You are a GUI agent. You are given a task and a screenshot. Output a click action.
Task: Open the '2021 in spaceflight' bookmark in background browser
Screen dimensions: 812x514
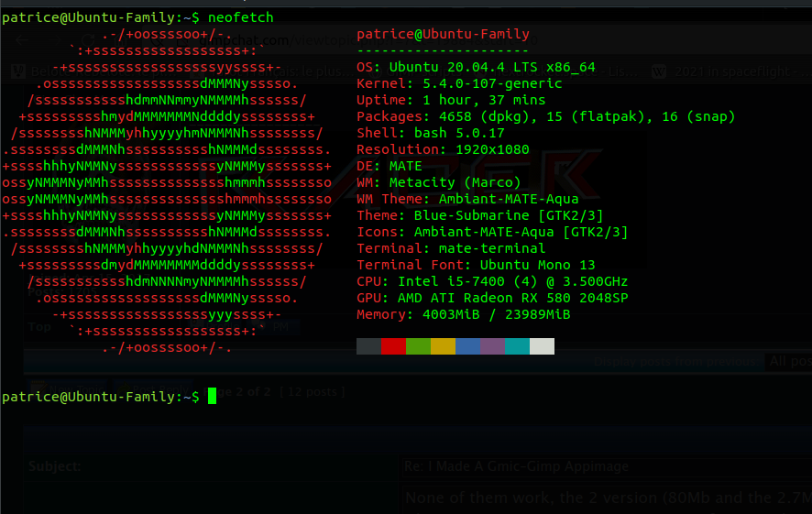[731, 71]
